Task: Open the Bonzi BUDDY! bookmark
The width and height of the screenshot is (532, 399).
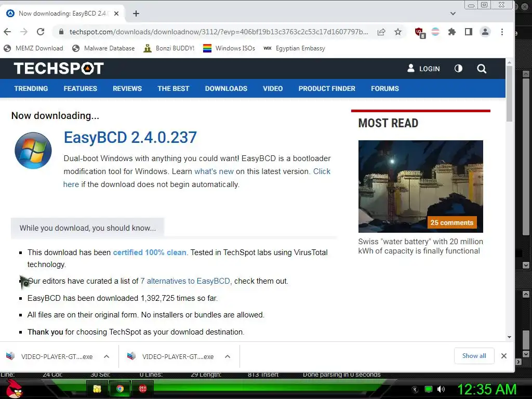Action: click(x=169, y=48)
